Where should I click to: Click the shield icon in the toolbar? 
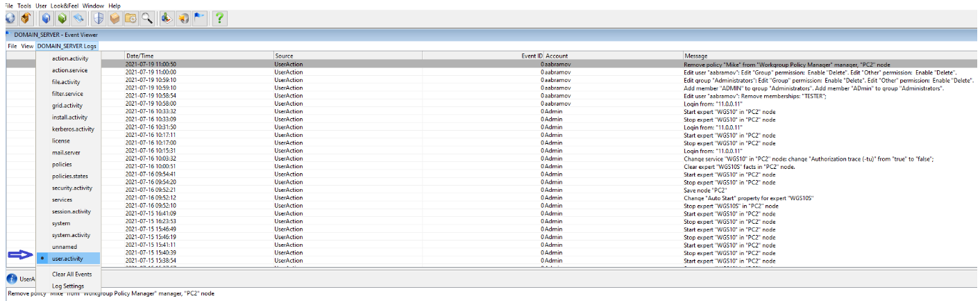coord(99,18)
